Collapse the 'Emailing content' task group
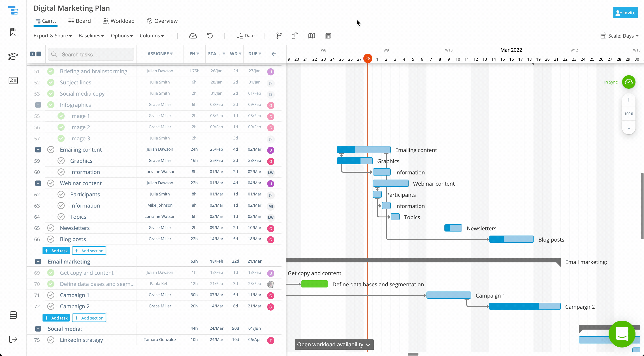The height and width of the screenshot is (356, 644). (x=38, y=150)
